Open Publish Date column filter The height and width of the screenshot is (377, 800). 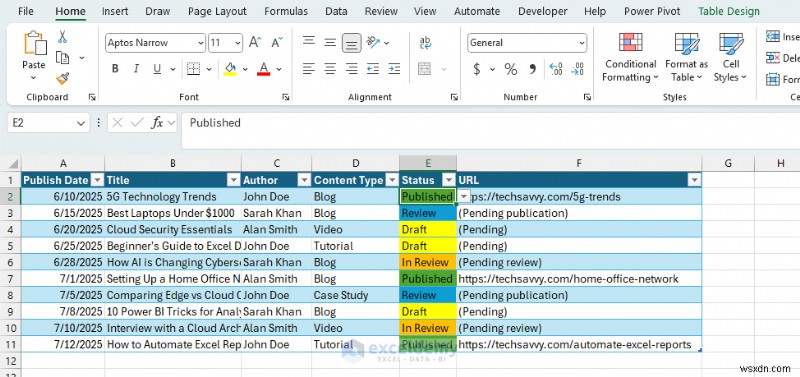(x=97, y=180)
